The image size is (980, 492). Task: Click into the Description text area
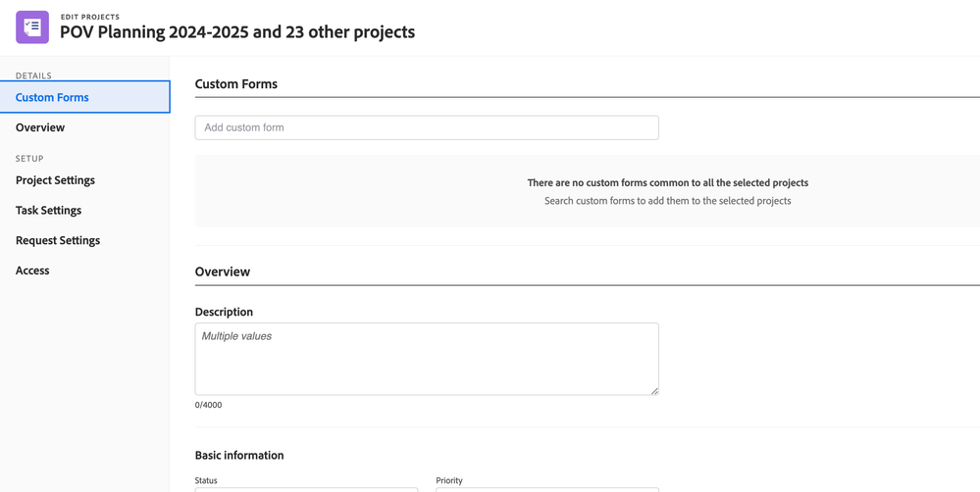[x=427, y=359]
